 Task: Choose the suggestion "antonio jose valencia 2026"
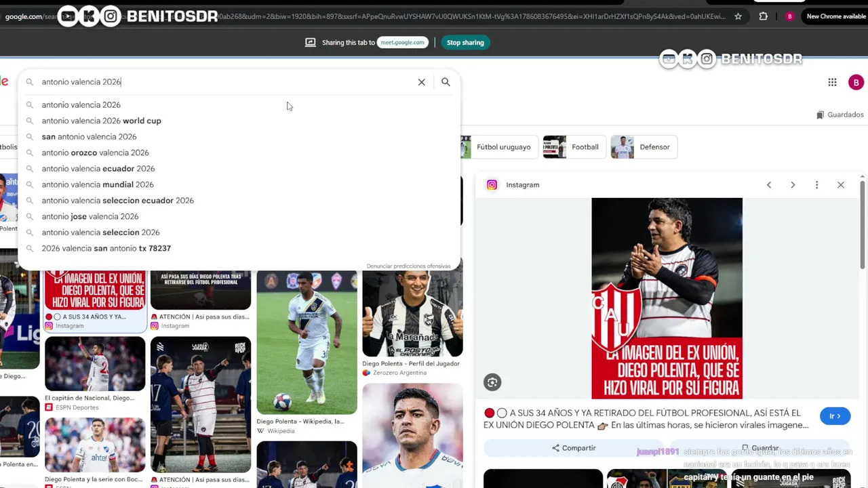[x=239, y=216]
